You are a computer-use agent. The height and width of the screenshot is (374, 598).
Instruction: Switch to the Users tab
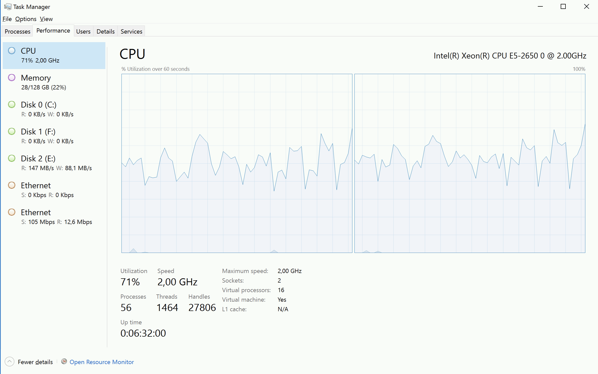click(x=83, y=31)
